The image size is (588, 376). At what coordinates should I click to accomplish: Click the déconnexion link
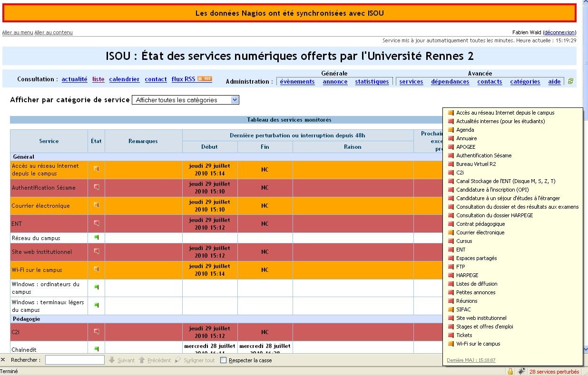pyautogui.click(x=559, y=32)
